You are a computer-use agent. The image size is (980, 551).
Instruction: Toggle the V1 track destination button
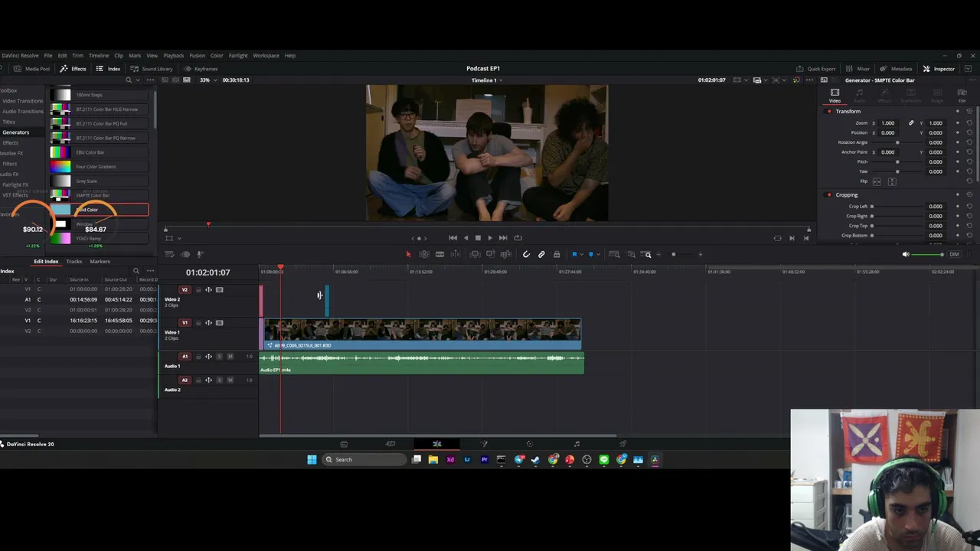185,323
